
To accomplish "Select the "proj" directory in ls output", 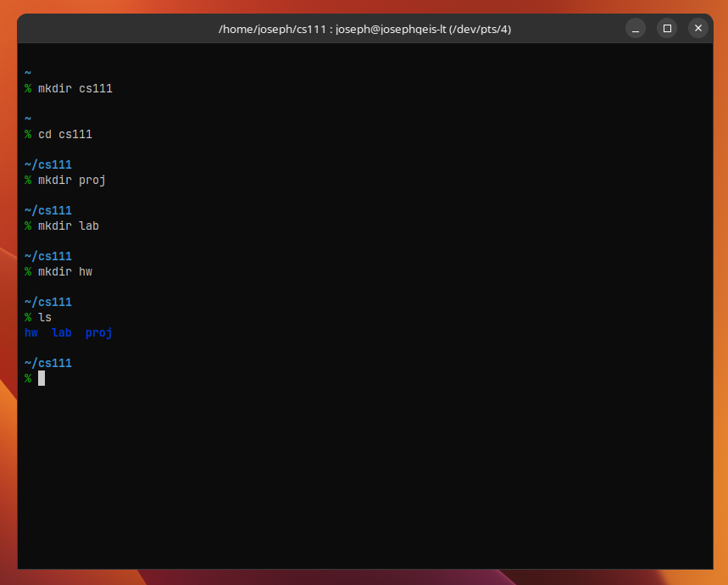I will 99,332.
